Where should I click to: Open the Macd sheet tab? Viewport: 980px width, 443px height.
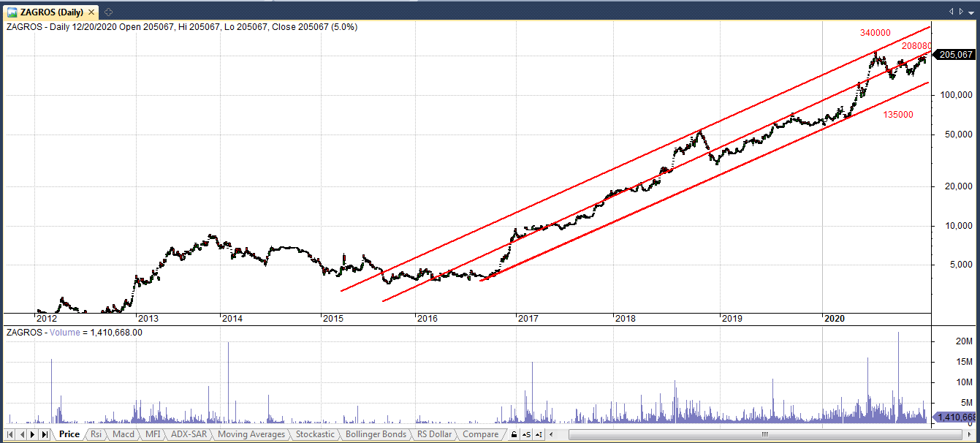point(124,434)
